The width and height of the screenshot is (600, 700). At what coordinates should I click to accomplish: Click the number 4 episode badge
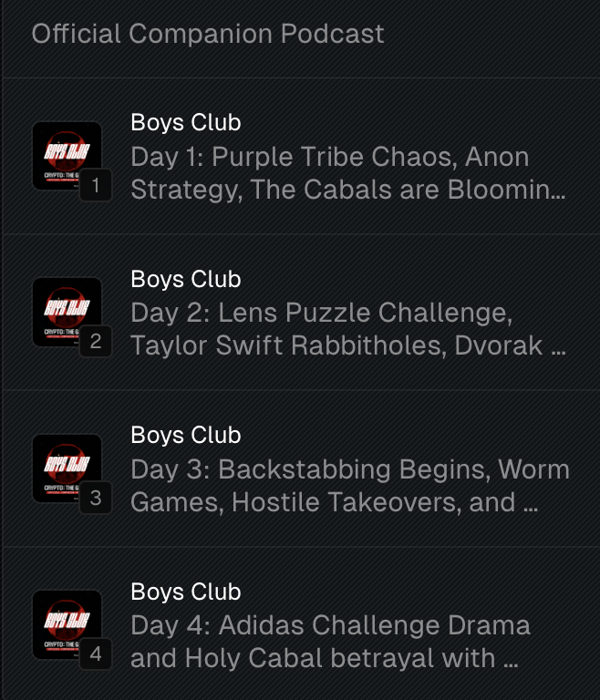click(96, 654)
